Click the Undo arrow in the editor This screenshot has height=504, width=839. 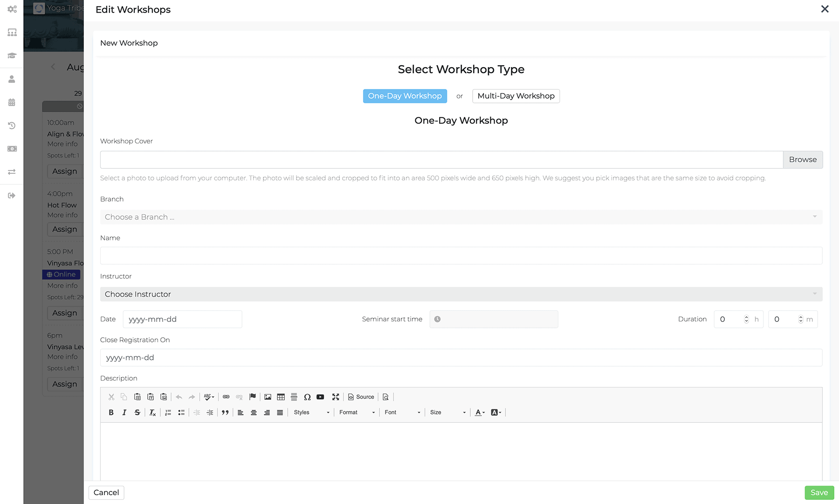click(179, 397)
